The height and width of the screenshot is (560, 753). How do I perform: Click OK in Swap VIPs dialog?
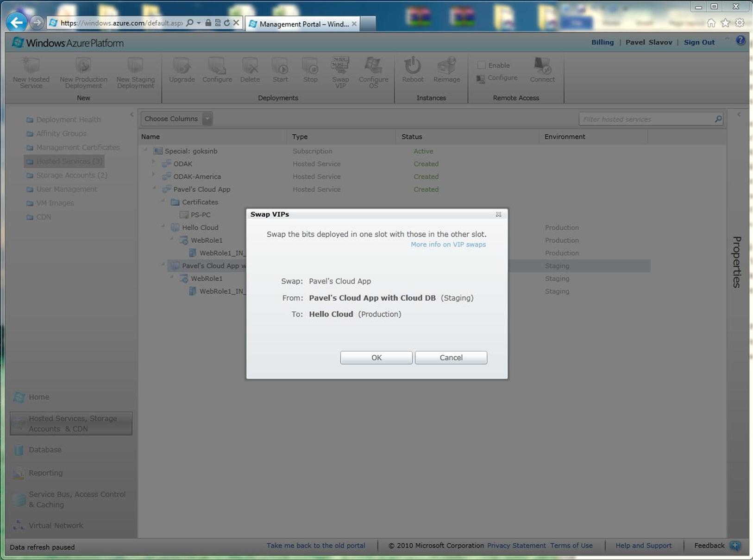[x=376, y=358]
